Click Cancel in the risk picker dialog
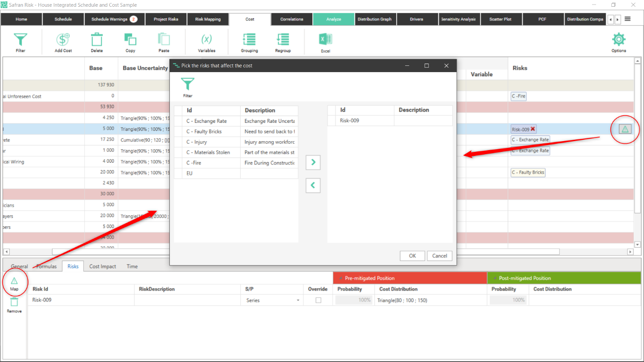The image size is (644, 362). [x=440, y=256]
